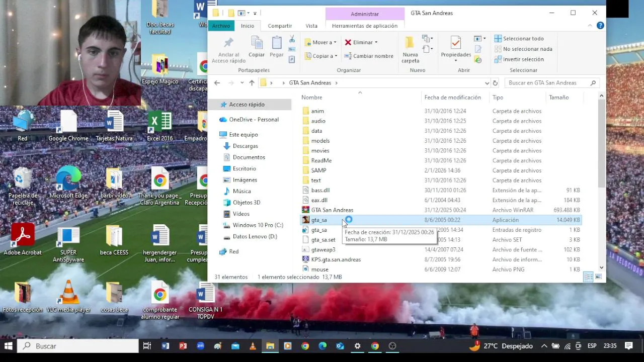Open PowerPoint from the taskbar
644x362 pixels.
pyautogui.click(x=183, y=346)
